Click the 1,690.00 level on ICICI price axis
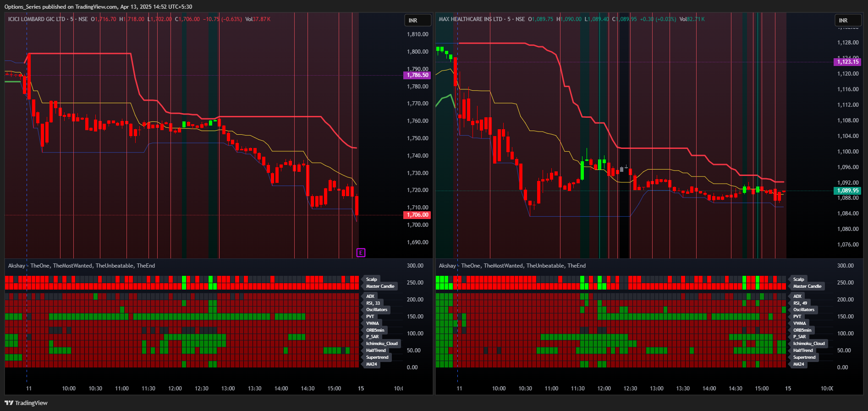 tap(418, 242)
